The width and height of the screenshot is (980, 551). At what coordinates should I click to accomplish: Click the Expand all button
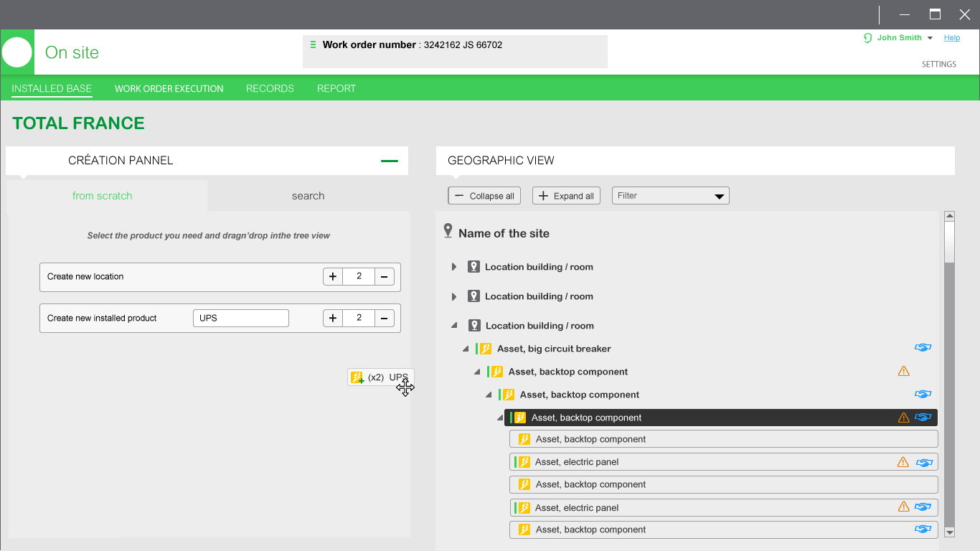coord(566,196)
